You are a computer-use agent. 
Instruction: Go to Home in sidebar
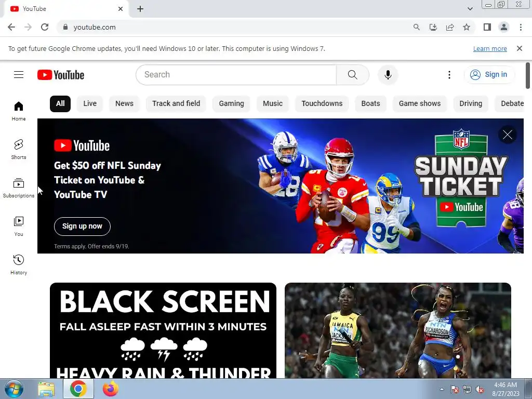(19, 111)
